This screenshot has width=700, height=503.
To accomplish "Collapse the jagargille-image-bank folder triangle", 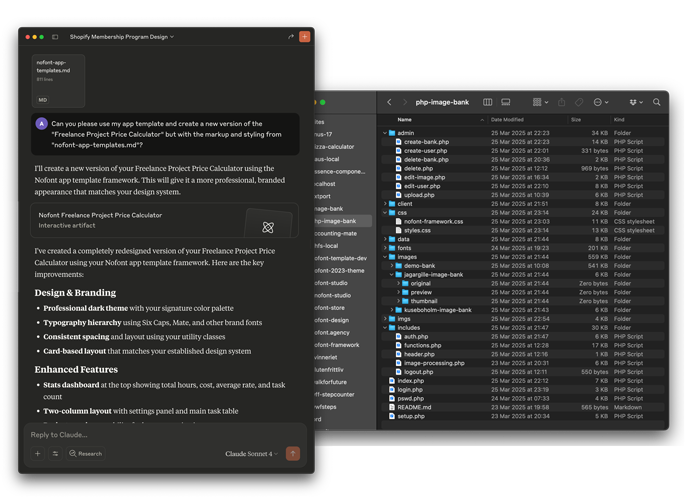I will click(392, 274).
